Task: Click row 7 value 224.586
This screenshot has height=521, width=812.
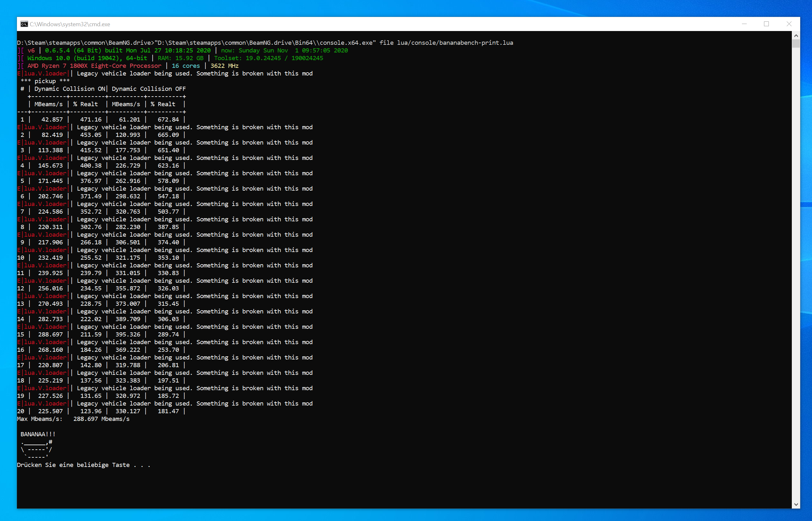Action: coord(51,211)
